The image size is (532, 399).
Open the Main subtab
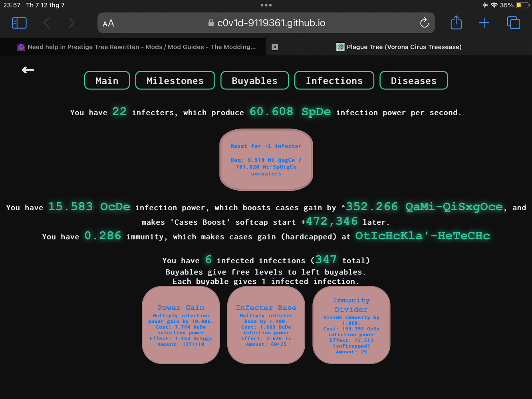[107, 81]
